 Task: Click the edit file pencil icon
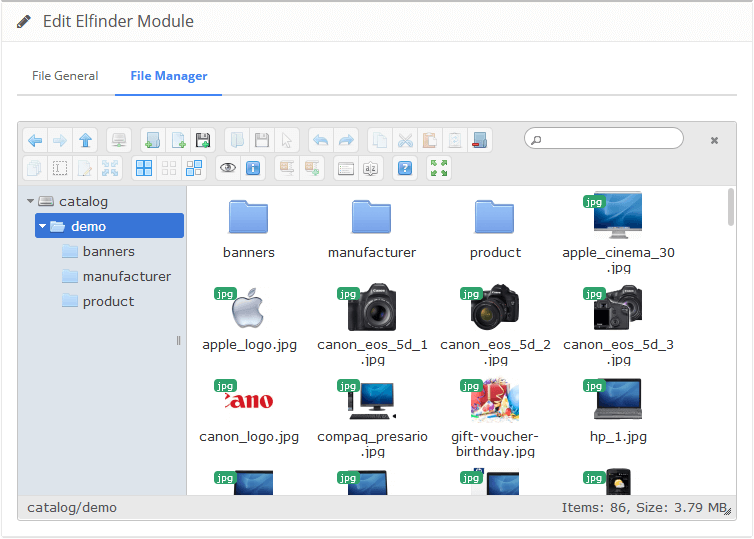click(85, 168)
